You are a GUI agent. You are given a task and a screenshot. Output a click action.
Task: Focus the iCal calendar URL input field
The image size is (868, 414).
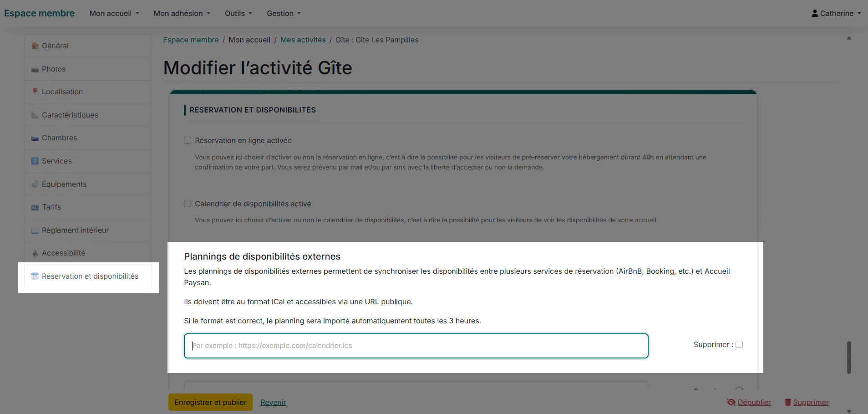pos(416,346)
